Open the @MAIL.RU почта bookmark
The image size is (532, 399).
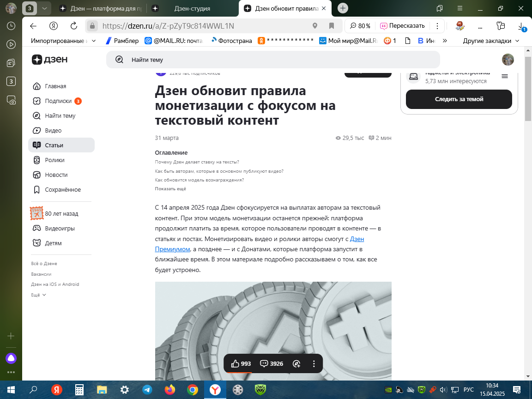click(173, 41)
